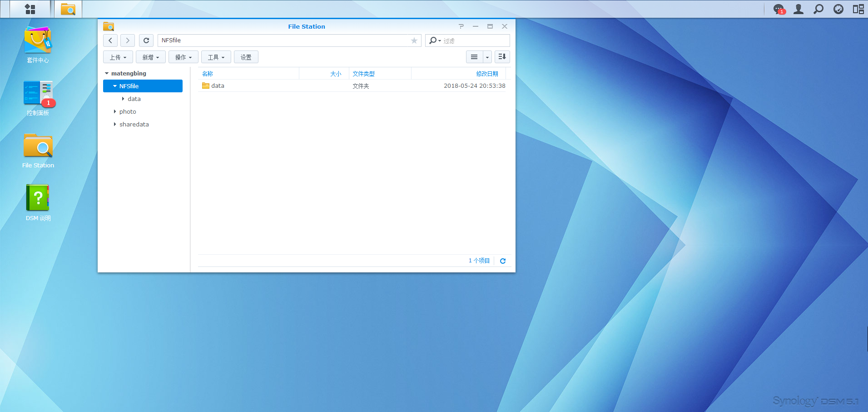Open the notifications chat bubble icon
868x412 pixels.
tap(779, 9)
